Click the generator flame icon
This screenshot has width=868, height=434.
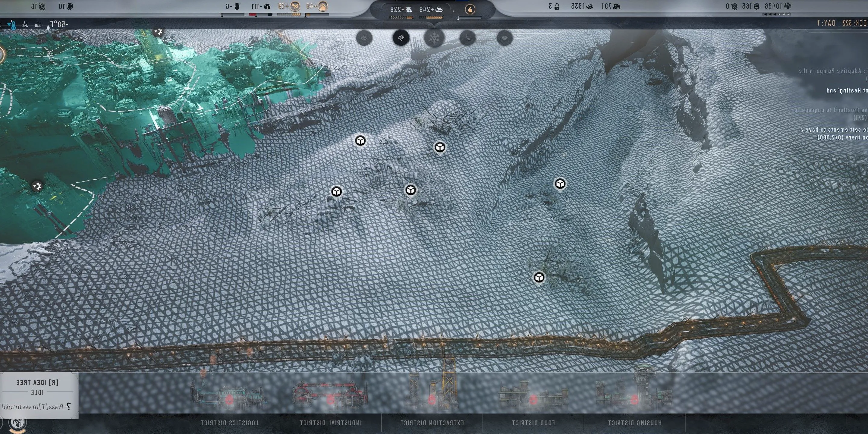click(x=470, y=9)
